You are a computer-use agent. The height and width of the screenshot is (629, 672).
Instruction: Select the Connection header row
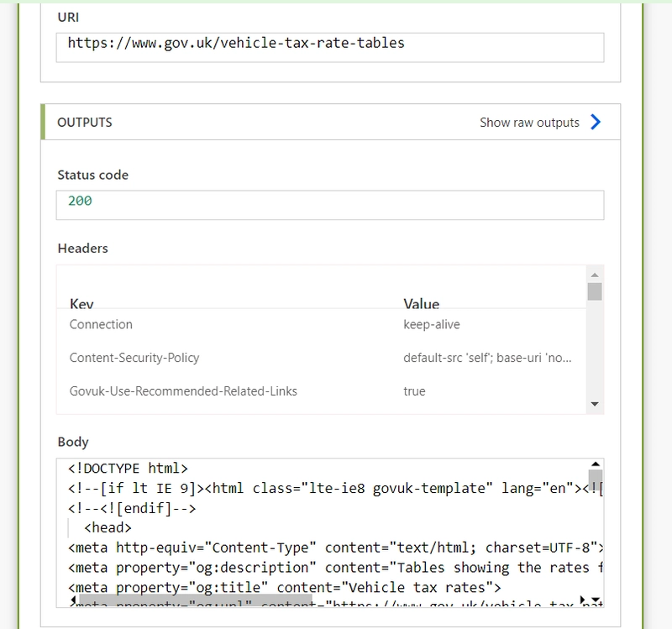(x=322, y=324)
